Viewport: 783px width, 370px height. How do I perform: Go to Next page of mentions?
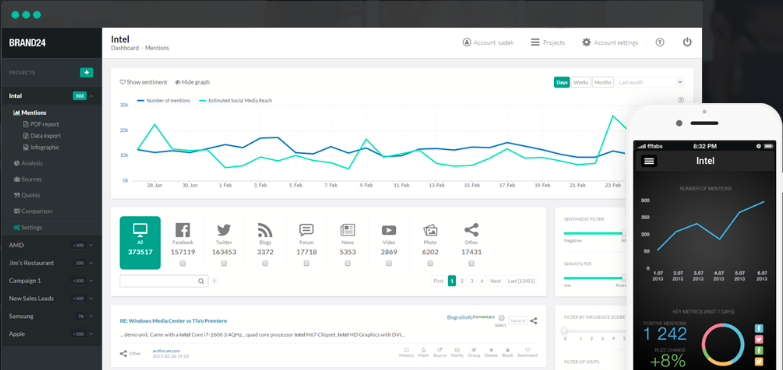(495, 281)
